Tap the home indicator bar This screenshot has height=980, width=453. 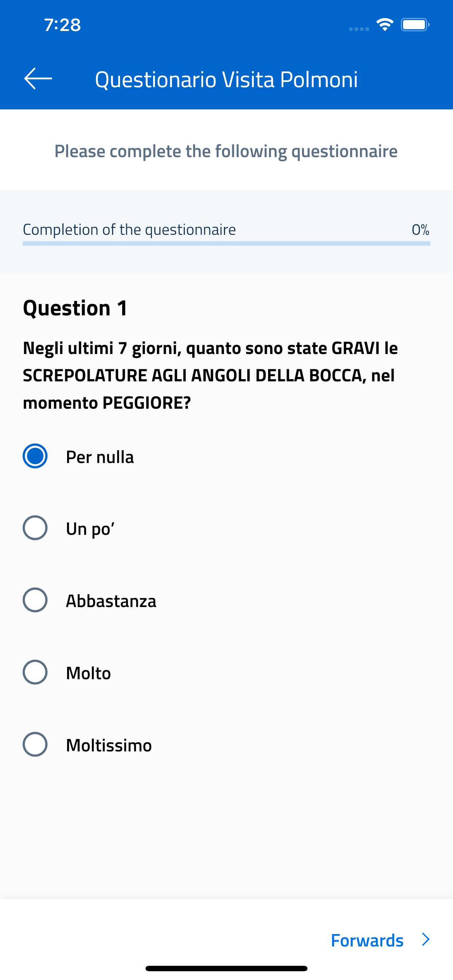(226, 968)
